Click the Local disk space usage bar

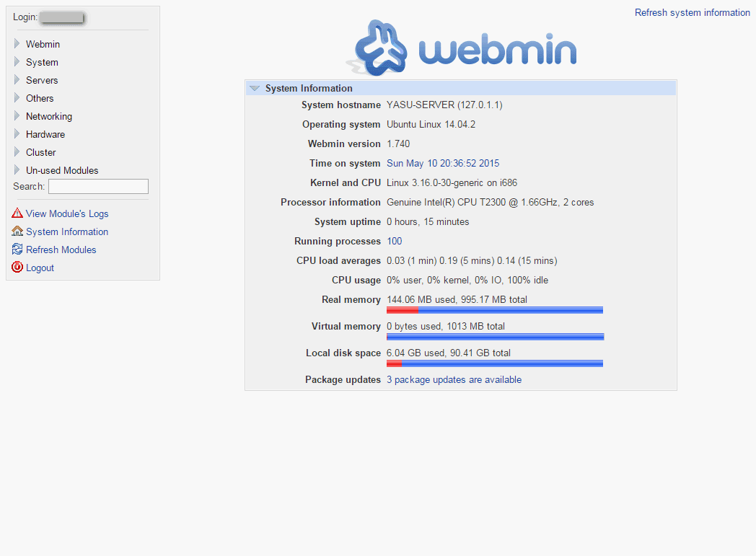pyautogui.click(x=495, y=363)
